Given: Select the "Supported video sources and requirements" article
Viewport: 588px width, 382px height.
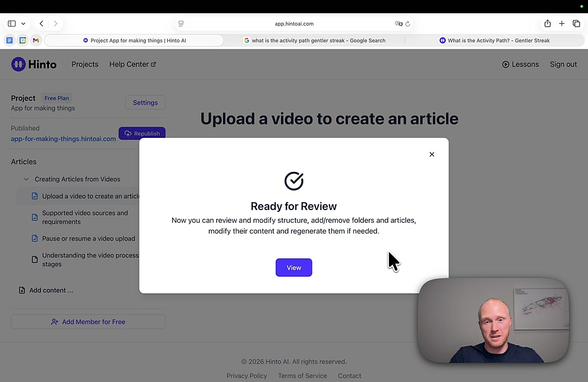Looking at the screenshot, I should [85, 217].
